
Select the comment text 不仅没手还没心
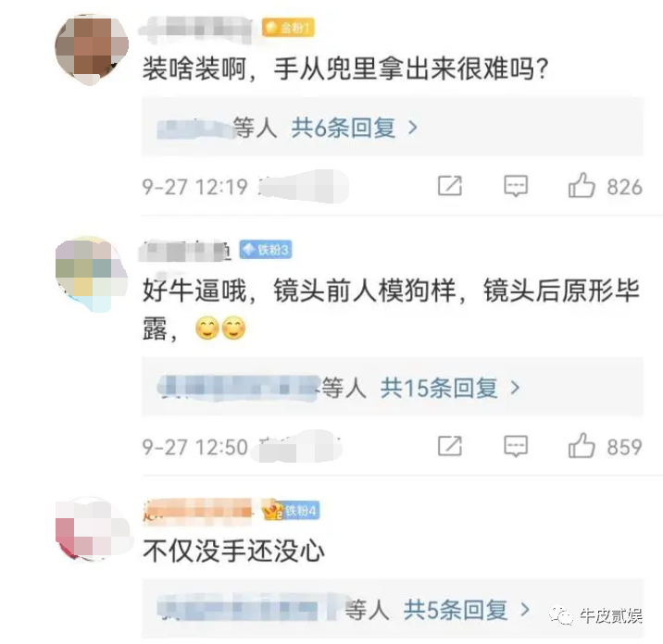click(x=234, y=551)
